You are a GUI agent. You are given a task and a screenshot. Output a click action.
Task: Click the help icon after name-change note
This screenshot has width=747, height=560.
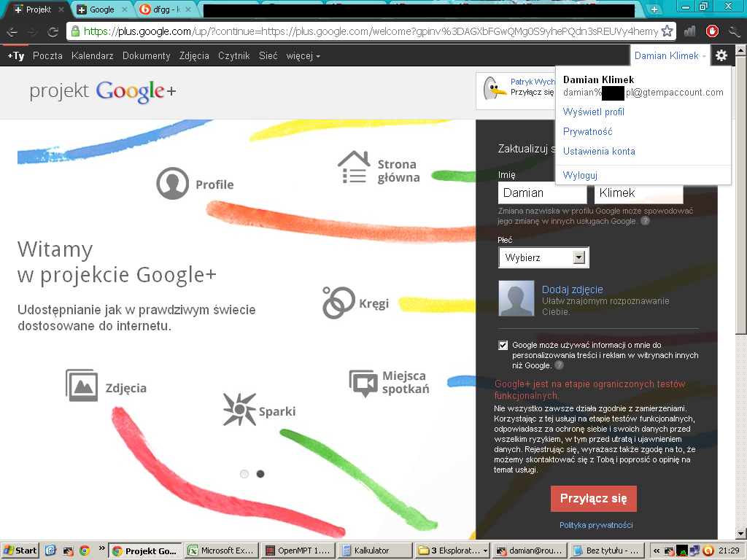tap(645, 221)
